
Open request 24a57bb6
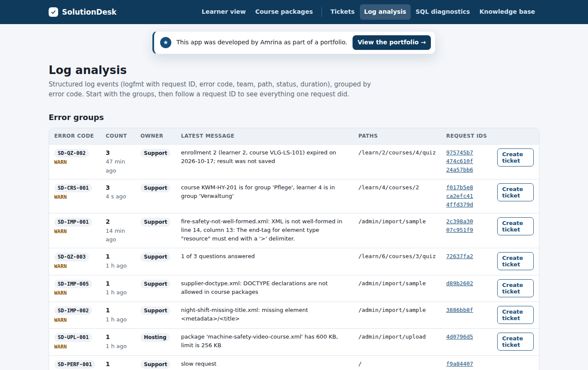[460, 170]
